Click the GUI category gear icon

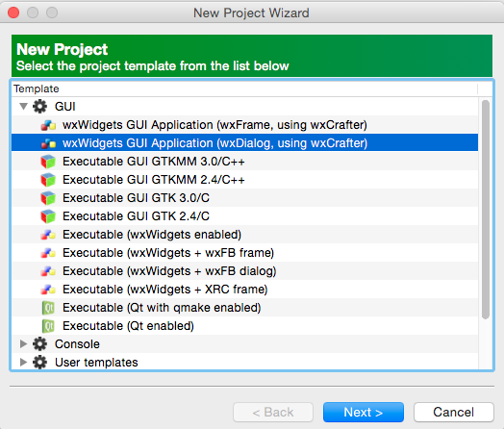point(39,107)
